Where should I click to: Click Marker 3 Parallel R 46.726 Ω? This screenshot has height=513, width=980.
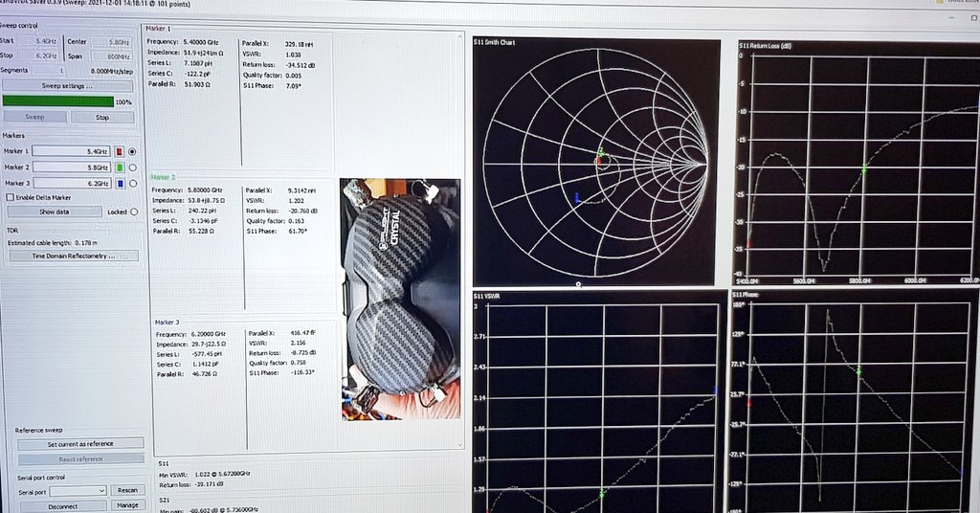(203, 374)
